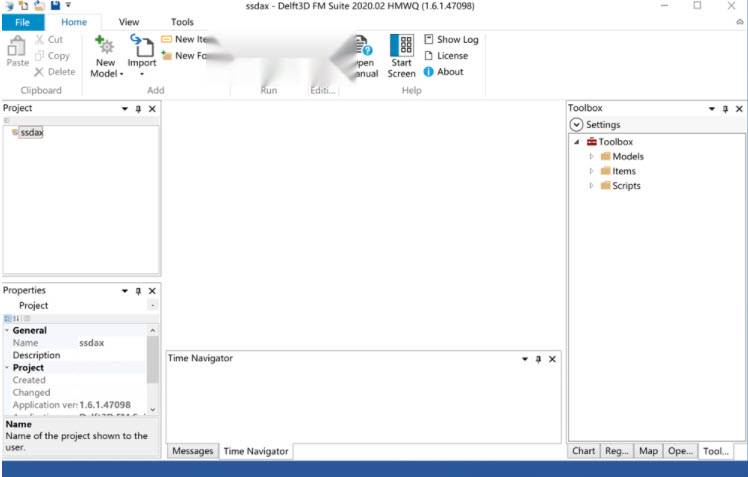748x477 pixels.
Task: Open Toolbox panel options dropdown arrow
Action: (x=711, y=109)
